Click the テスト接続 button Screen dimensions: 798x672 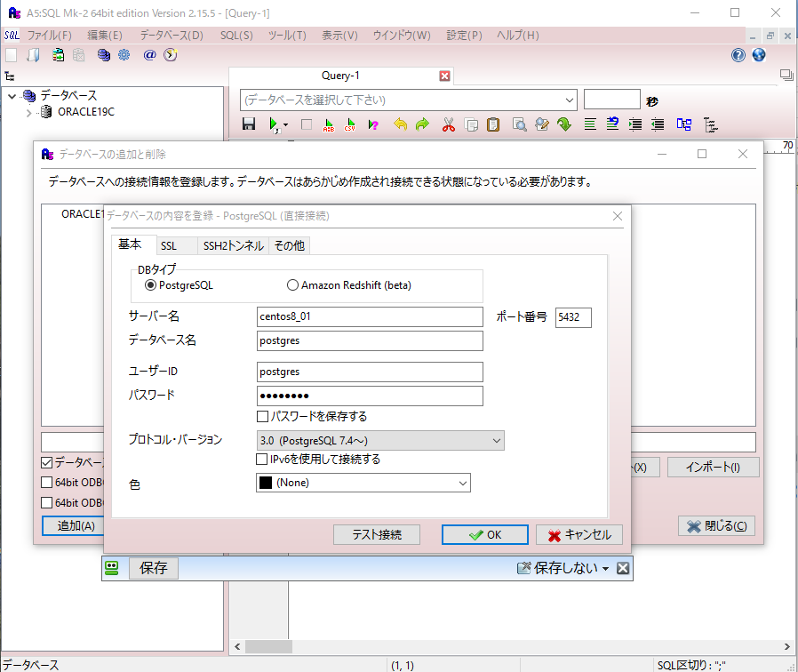(377, 534)
